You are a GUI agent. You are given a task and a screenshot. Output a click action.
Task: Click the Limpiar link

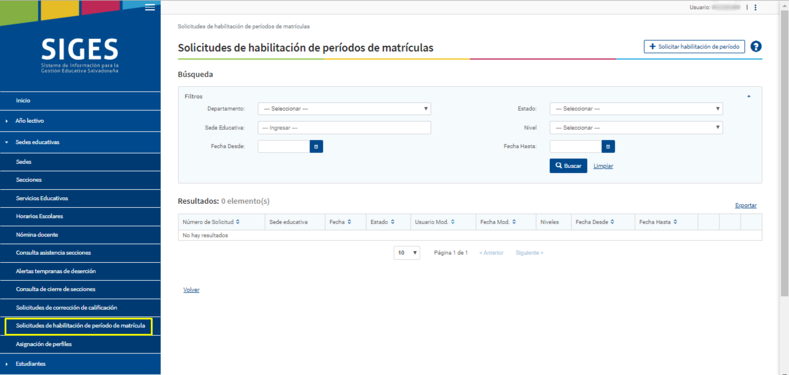603,166
